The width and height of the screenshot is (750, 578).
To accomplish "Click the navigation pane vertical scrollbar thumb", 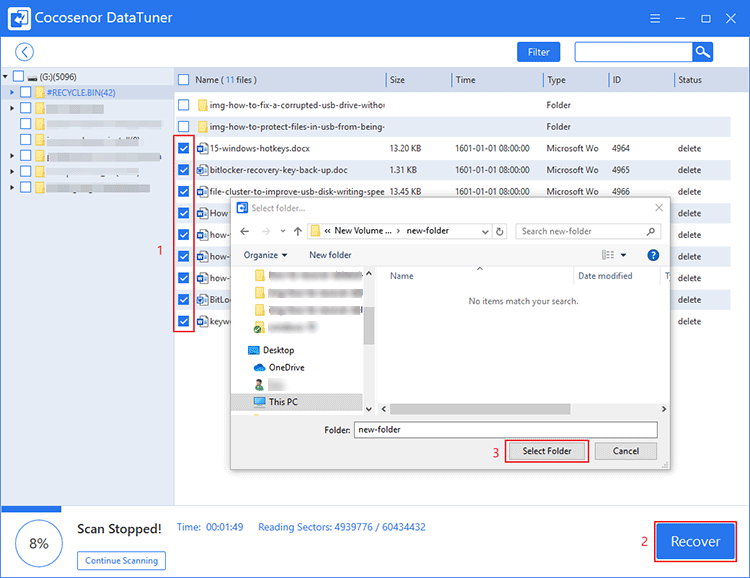I will point(369,324).
